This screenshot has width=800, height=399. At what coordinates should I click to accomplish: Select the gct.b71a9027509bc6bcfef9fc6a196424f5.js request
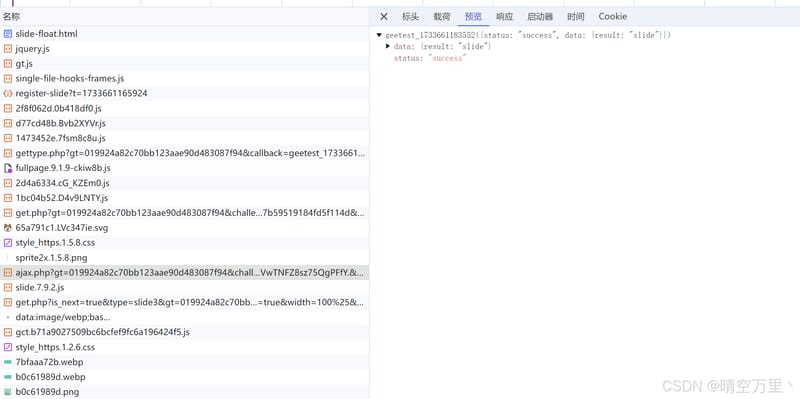(x=185, y=332)
